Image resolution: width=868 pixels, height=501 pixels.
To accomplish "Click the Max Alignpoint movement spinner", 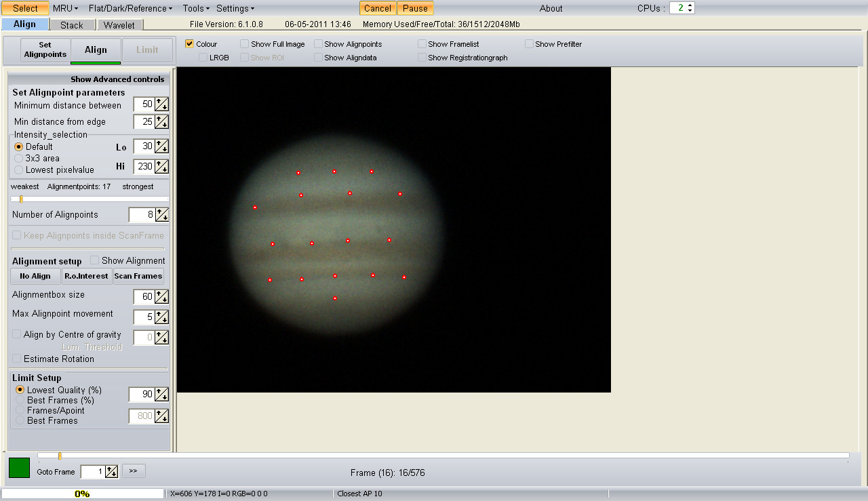I will [161, 317].
